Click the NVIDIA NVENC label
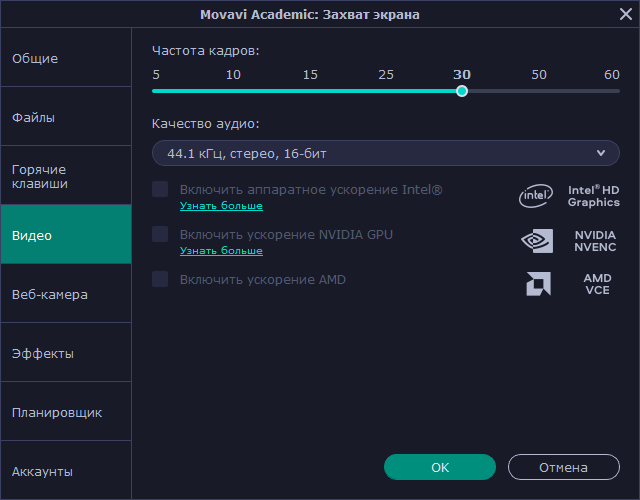Viewport: 640px width, 500px height. coord(595,241)
